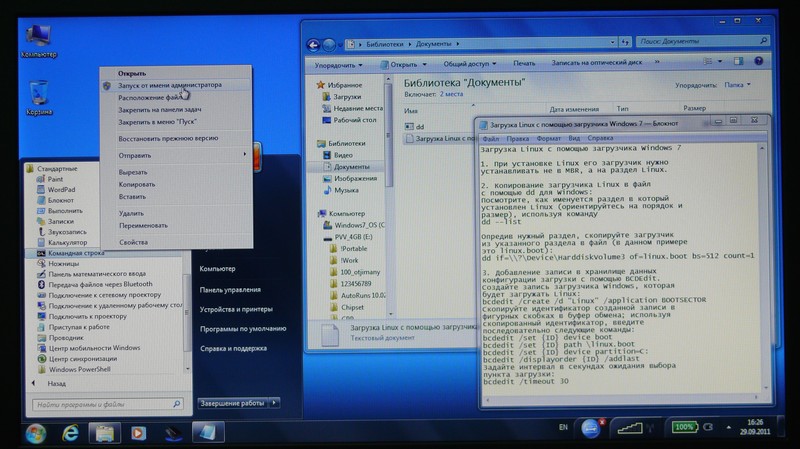Open Windows PowerShell from the Start menu
Viewport: 800px width, 449px height.
(79, 369)
